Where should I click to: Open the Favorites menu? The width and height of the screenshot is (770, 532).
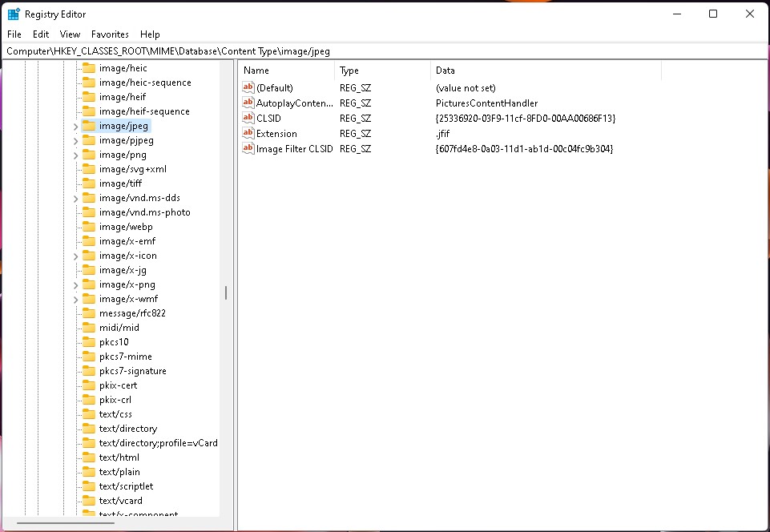pyautogui.click(x=110, y=34)
